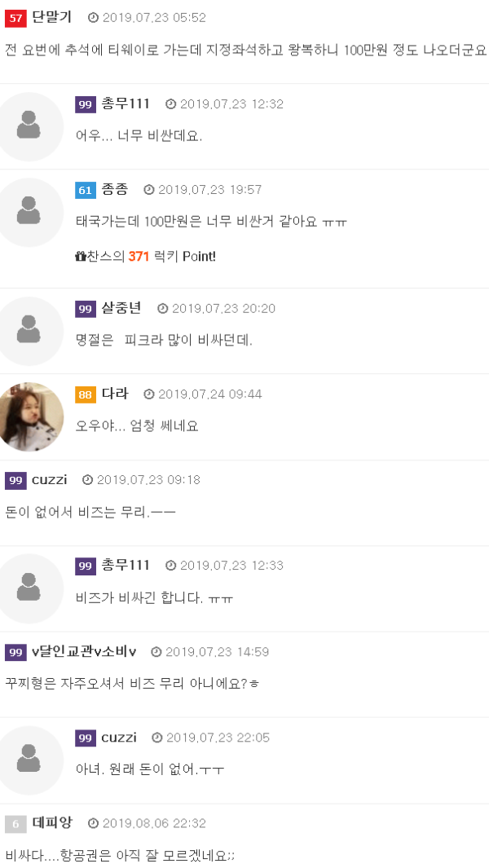The height and width of the screenshot is (868, 489).
Task: Open 데피앙's username link
Action: coord(52,823)
